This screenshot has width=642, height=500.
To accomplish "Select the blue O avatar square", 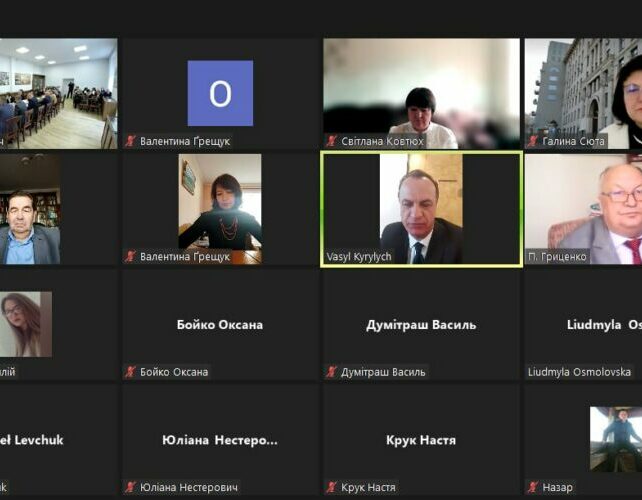I will (220, 93).
